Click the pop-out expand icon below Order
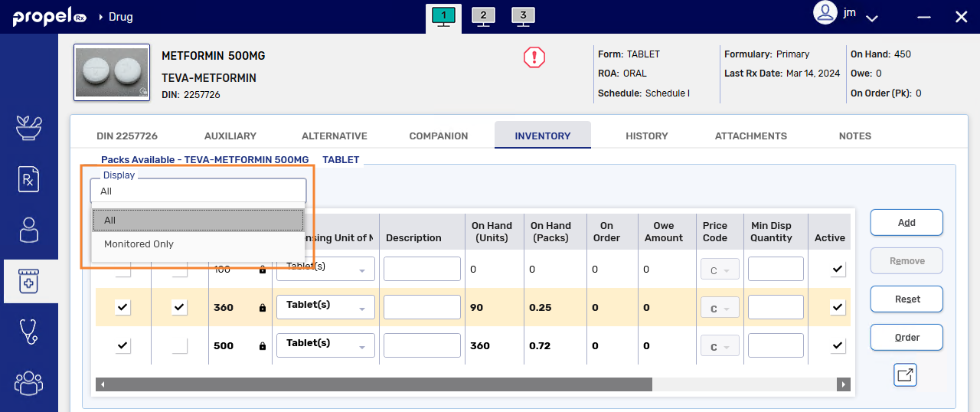Image resolution: width=980 pixels, height=412 pixels. tap(905, 374)
